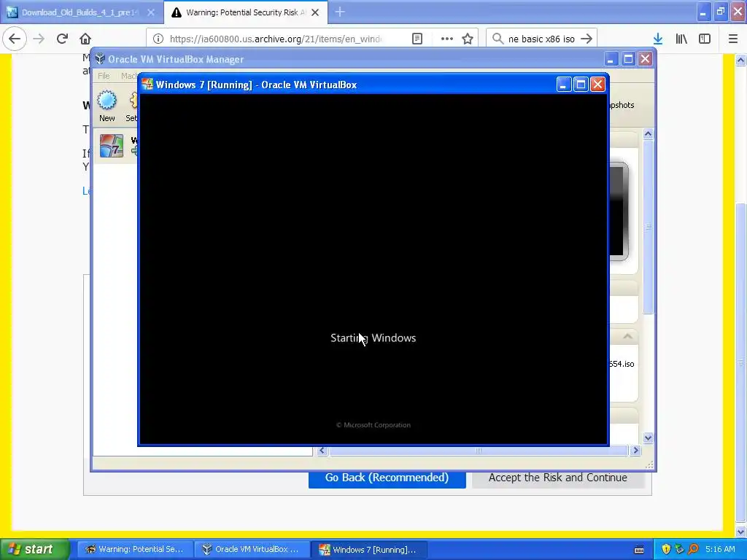Close the Warning: Potential Security Risk tab
This screenshot has height=560, width=747.
pyautogui.click(x=315, y=12)
